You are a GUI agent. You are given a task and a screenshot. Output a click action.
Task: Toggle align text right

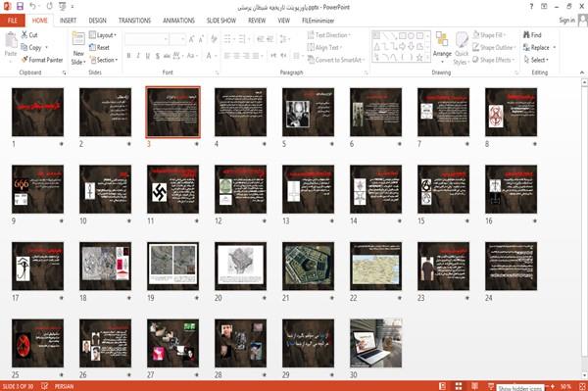point(246,56)
